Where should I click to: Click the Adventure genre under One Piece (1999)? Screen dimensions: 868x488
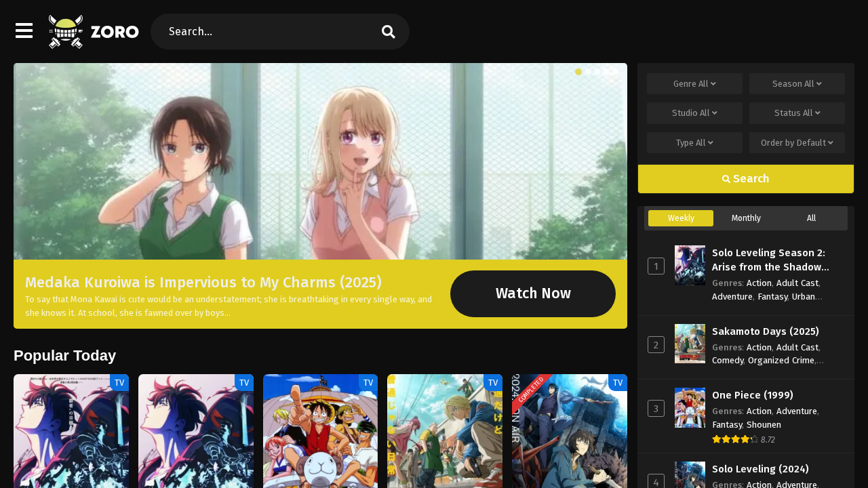(797, 411)
